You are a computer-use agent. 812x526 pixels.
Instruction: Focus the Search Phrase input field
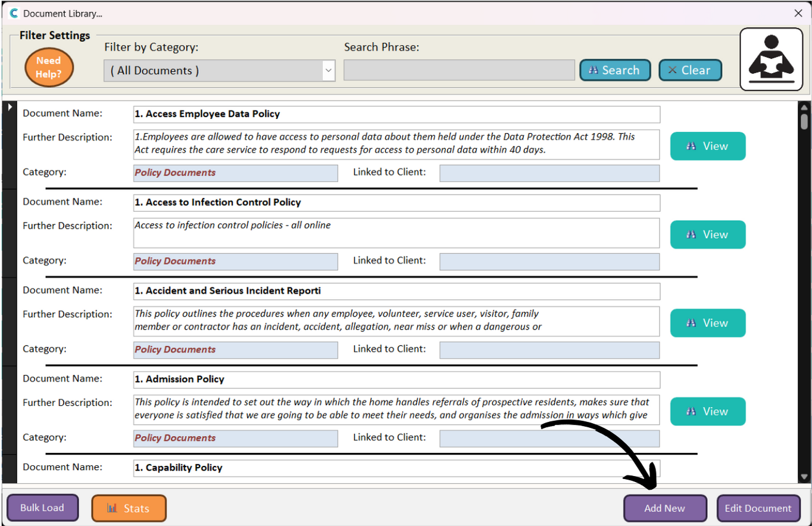(x=459, y=70)
